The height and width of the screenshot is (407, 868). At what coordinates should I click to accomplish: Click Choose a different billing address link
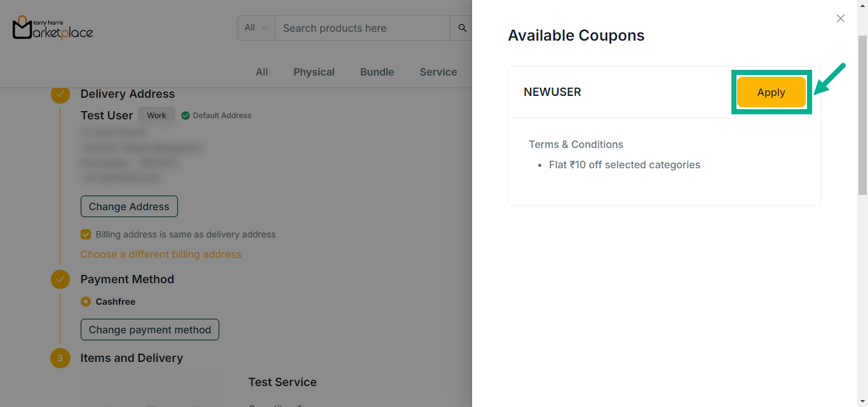[161, 254]
